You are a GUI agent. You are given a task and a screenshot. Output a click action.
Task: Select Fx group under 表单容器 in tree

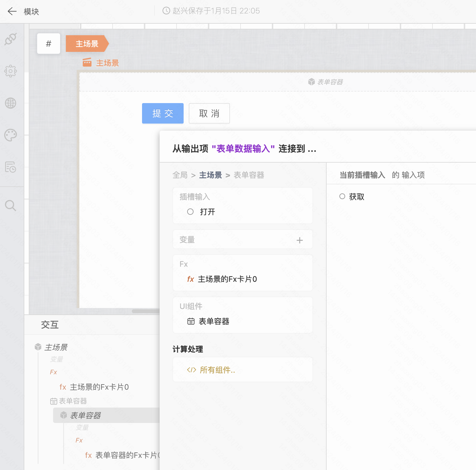pos(79,440)
